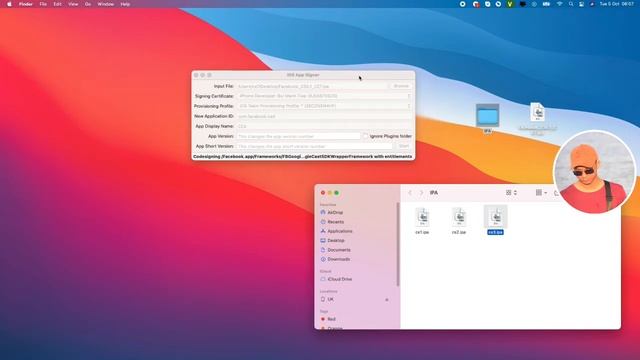Click the circular webcam overlay thumbnail
Screen dimensions: 640x360
point(594,172)
